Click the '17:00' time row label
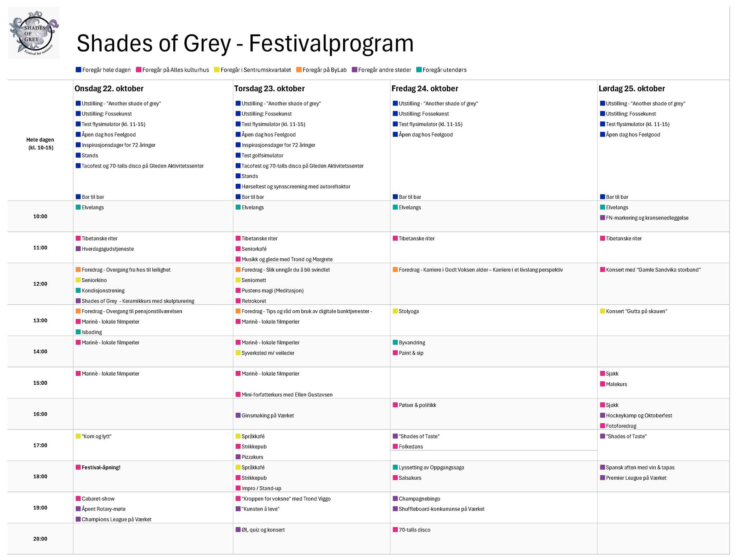 pyautogui.click(x=40, y=445)
